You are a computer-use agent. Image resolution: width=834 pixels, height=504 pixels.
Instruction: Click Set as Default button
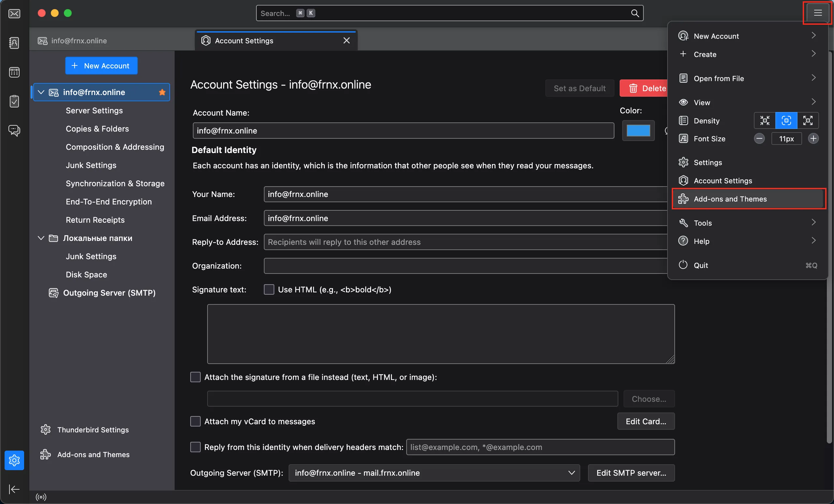(580, 88)
